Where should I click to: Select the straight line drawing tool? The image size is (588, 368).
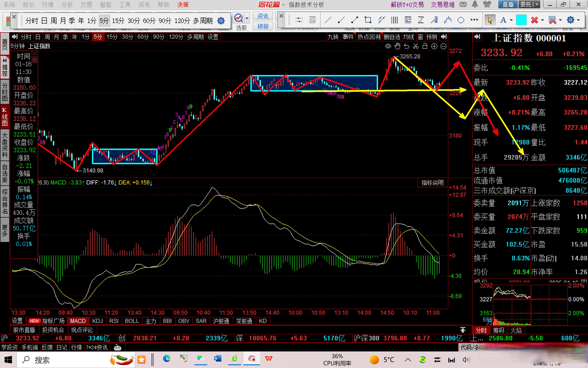pyautogui.click(x=328, y=20)
